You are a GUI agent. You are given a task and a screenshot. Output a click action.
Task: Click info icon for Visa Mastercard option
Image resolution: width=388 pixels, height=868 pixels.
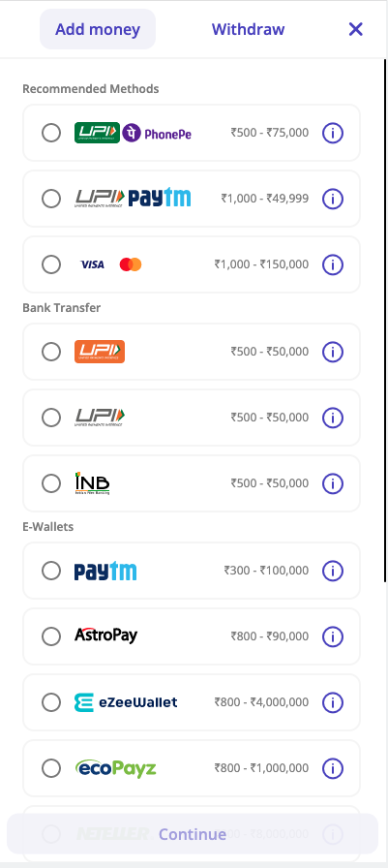pos(333,264)
